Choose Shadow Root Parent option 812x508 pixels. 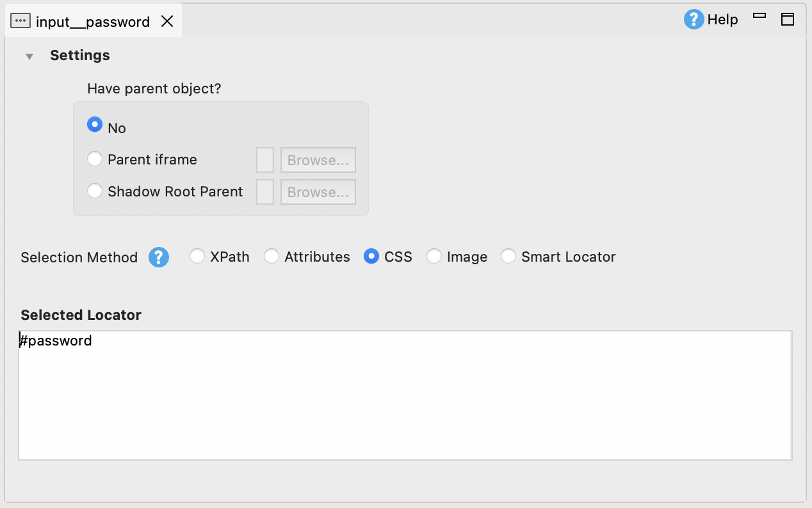95,191
